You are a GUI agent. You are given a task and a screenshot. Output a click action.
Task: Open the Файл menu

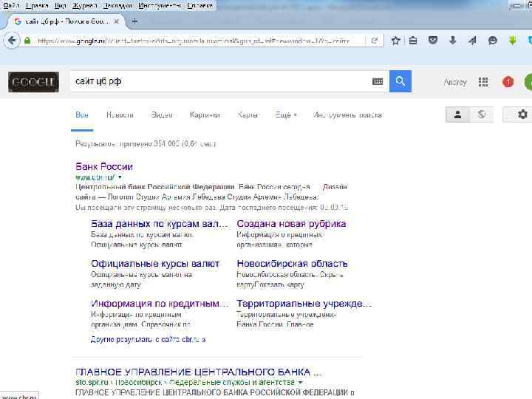click(x=11, y=6)
